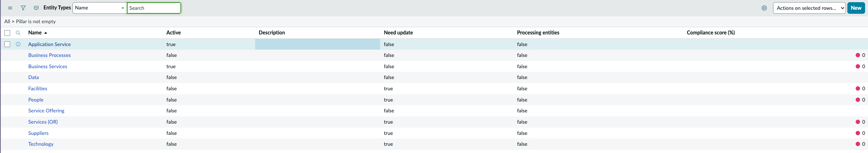Screen dimensions: 868x153
Task: Click the Pillar is not empty breadcrumb
Action: 36,21
